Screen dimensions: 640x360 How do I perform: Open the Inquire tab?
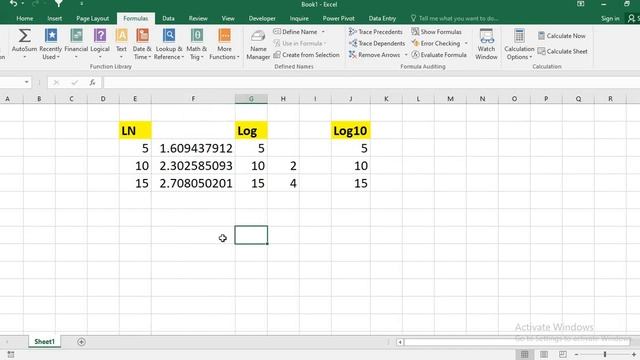point(299,18)
